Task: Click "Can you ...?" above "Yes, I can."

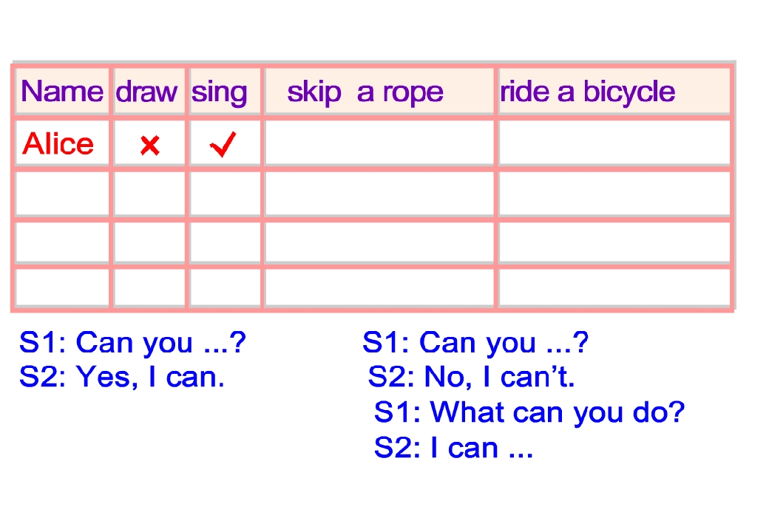Action: (132, 342)
